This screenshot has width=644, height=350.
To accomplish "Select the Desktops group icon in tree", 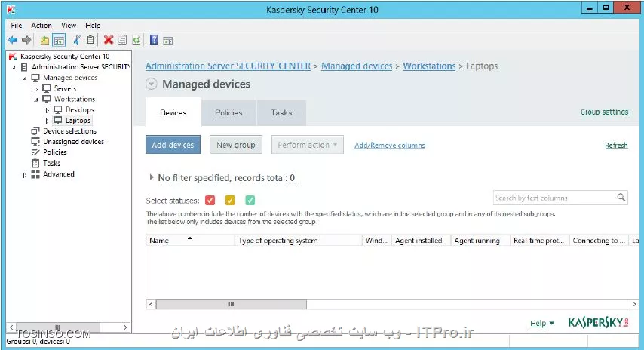I will pyautogui.click(x=58, y=109).
